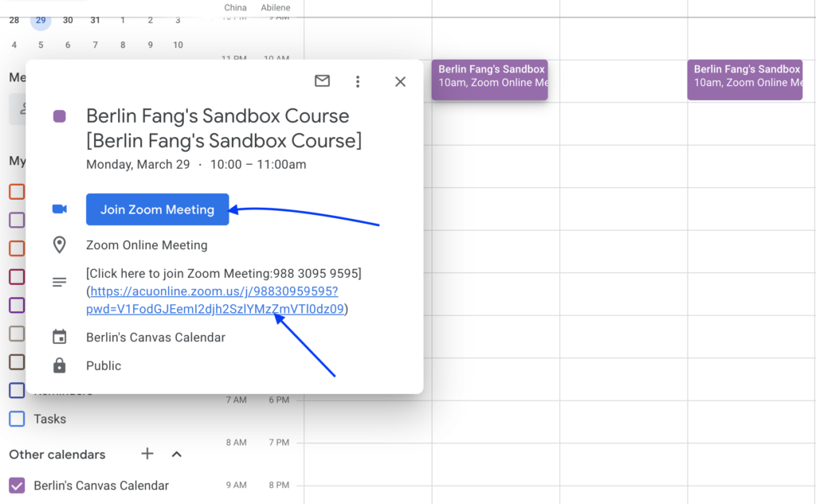This screenshot has width=816, height=504.
Task: Click the location pin icon
Action: point(60,245)
